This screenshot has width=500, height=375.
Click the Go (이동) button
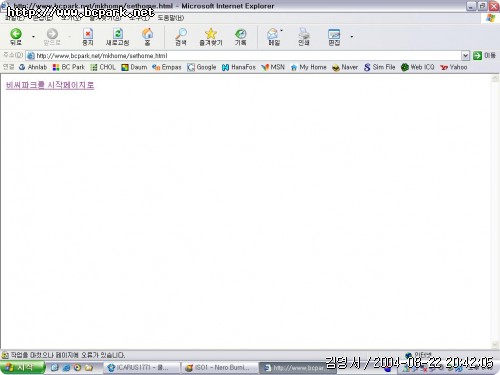coord(484,56)
